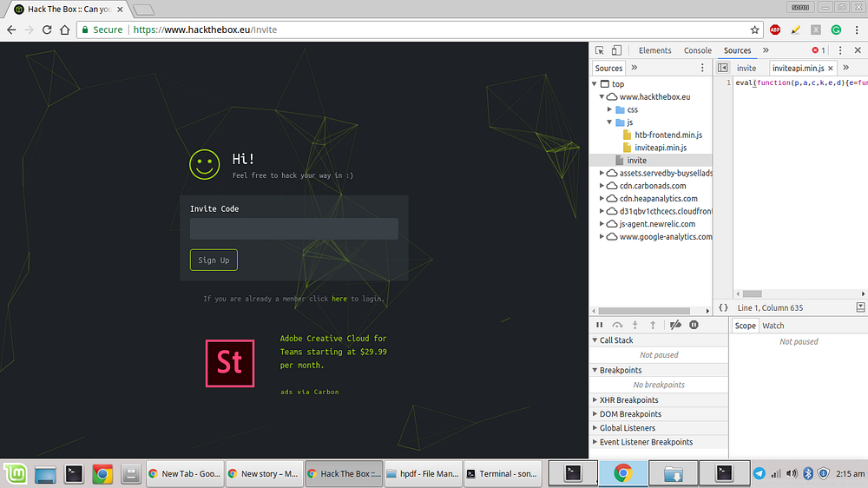Click the file navigator horizontal scrollbar
The image size is (868, 488).
pos(644,311)
